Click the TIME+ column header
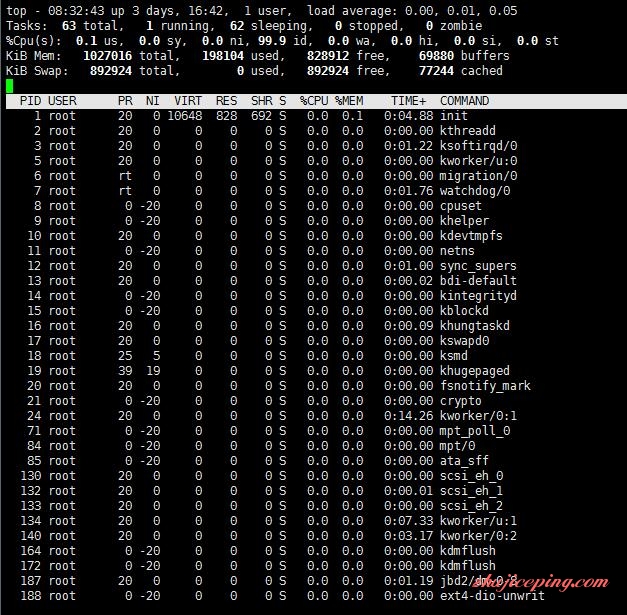Screen dimensions: 627x615 tap(408, 101)
